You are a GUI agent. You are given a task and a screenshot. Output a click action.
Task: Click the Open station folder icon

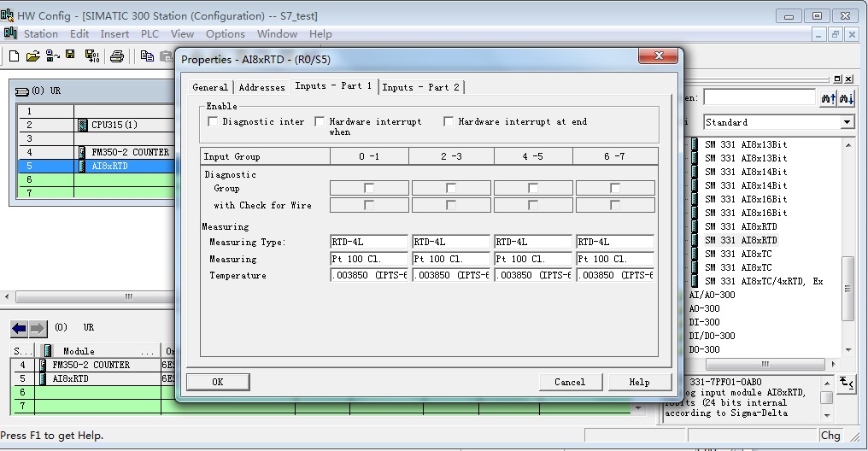[32, 56]
